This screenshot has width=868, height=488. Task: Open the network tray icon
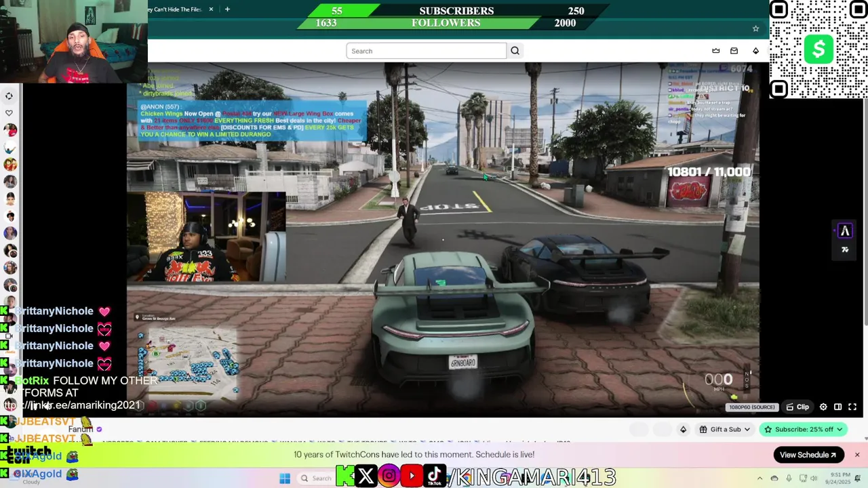pos(802,479)
